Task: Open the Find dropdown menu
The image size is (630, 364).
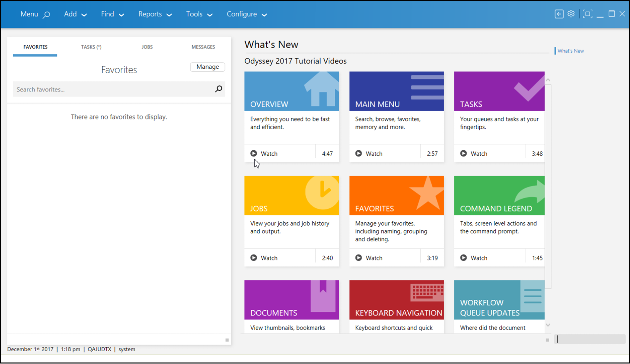Action: 112,14
